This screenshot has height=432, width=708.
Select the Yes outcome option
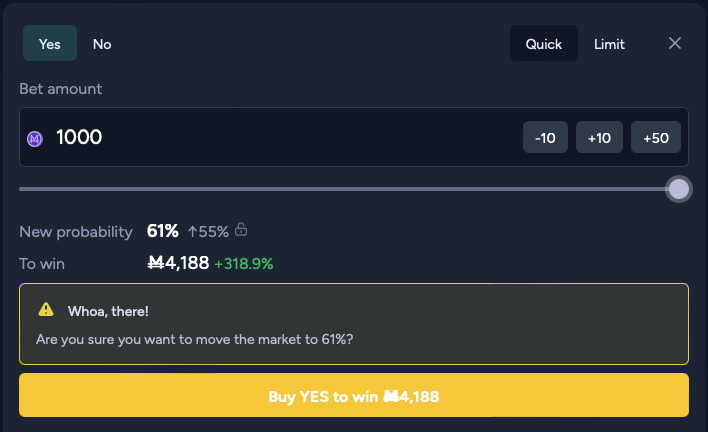coord(50,44)
